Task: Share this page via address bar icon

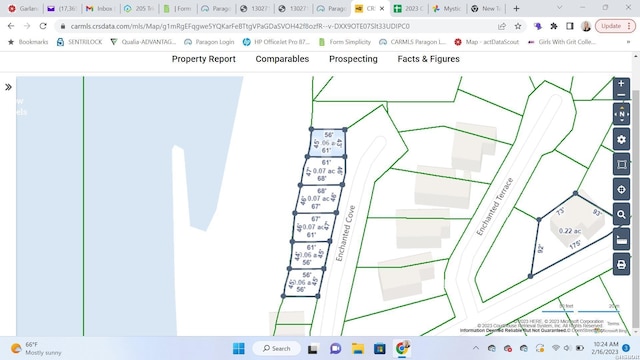Action: tap(502, 26)
